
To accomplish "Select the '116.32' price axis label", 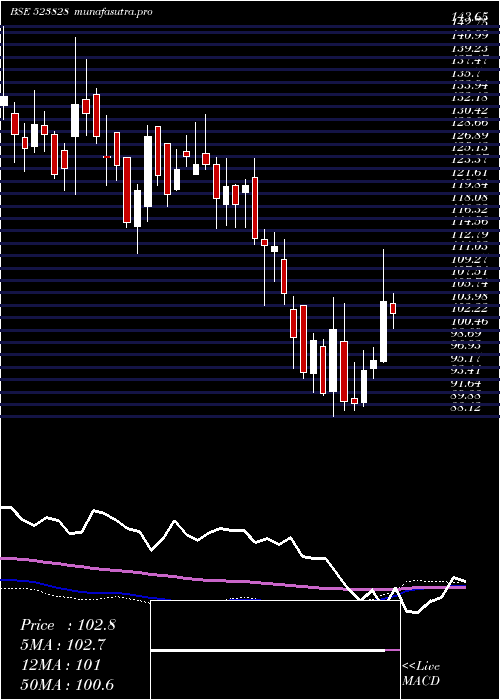I will [470, 209].
